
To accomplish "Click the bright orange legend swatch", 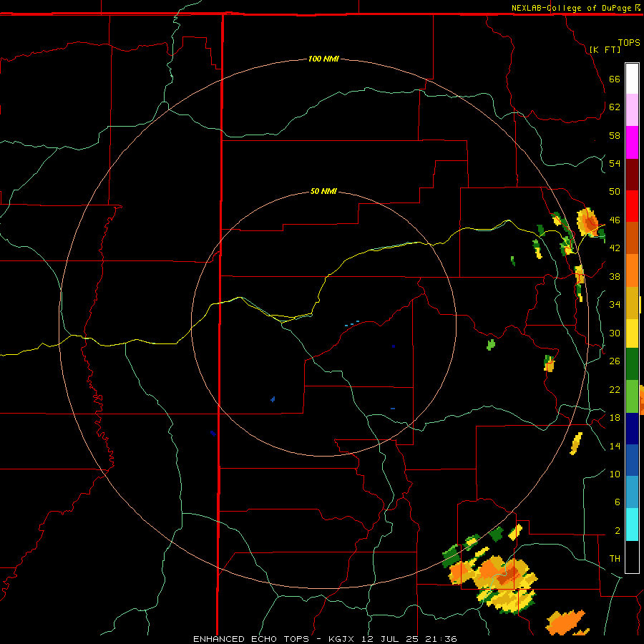I will 632,270.
